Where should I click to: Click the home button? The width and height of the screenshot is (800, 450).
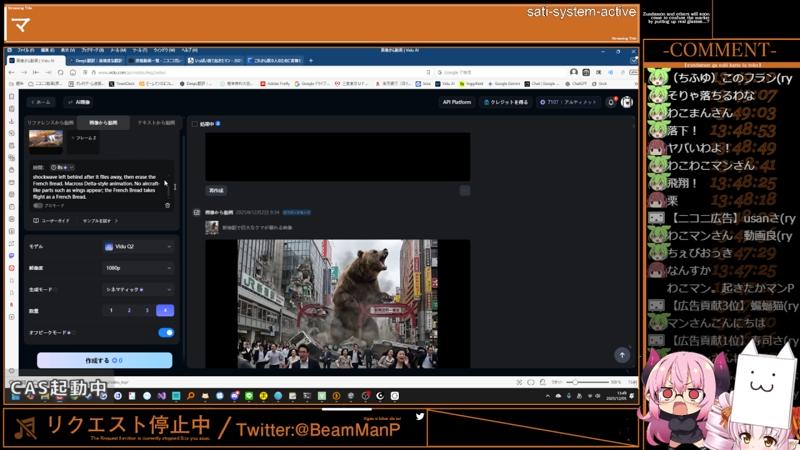pos(41,102)
